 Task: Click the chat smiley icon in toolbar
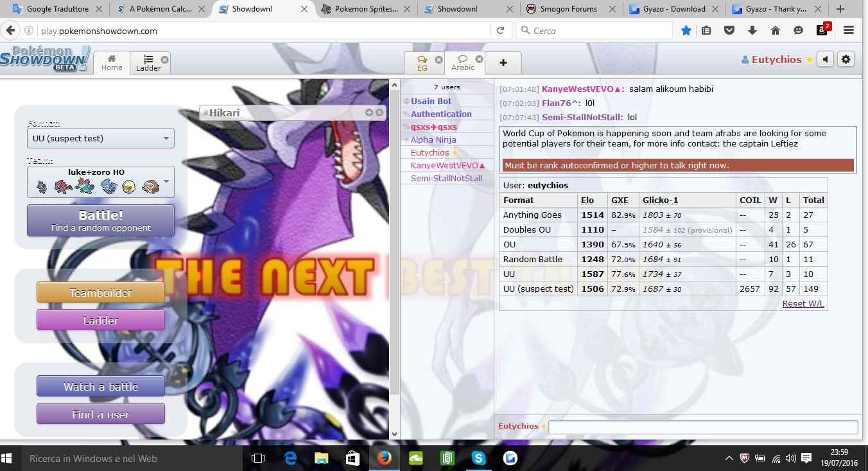[798, 30]
